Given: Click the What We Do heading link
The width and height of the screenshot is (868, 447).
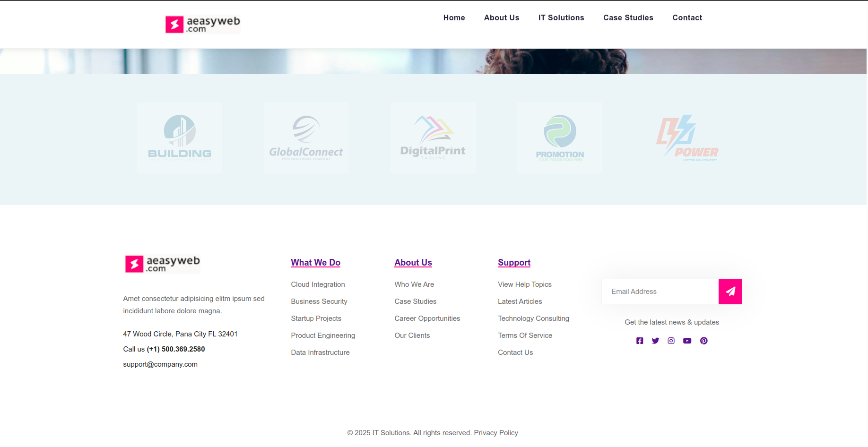Looking at the screenshot, I should [316, 263].
